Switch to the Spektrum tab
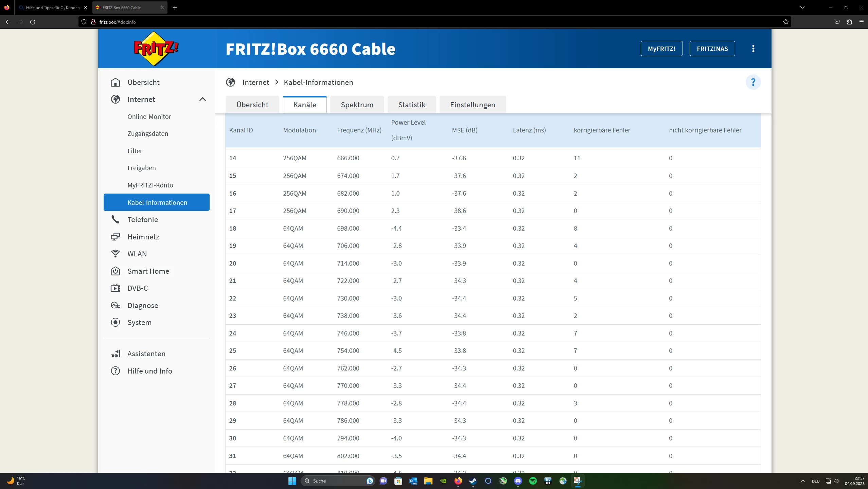 357,105
